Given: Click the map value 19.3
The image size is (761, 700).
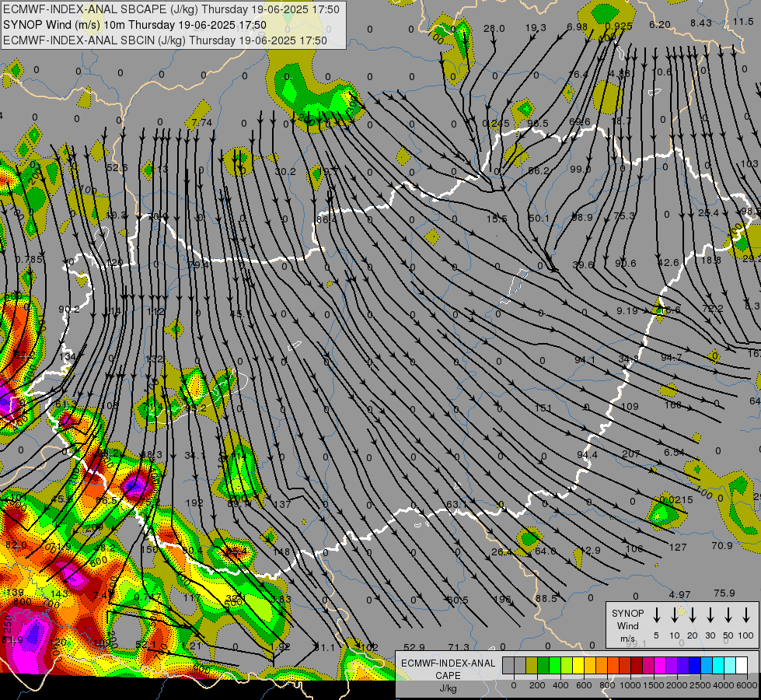Looking at the screenshot, I should click(536, 28).
